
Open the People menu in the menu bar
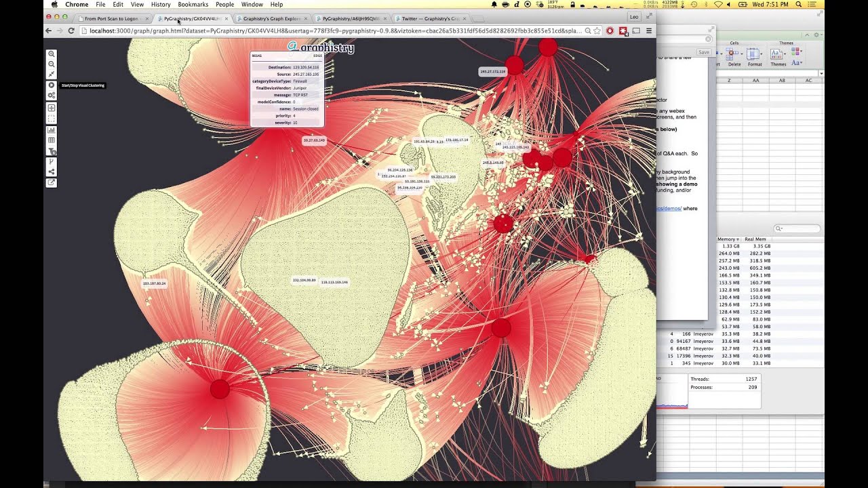pyautogui.click(x=224, y=4)
